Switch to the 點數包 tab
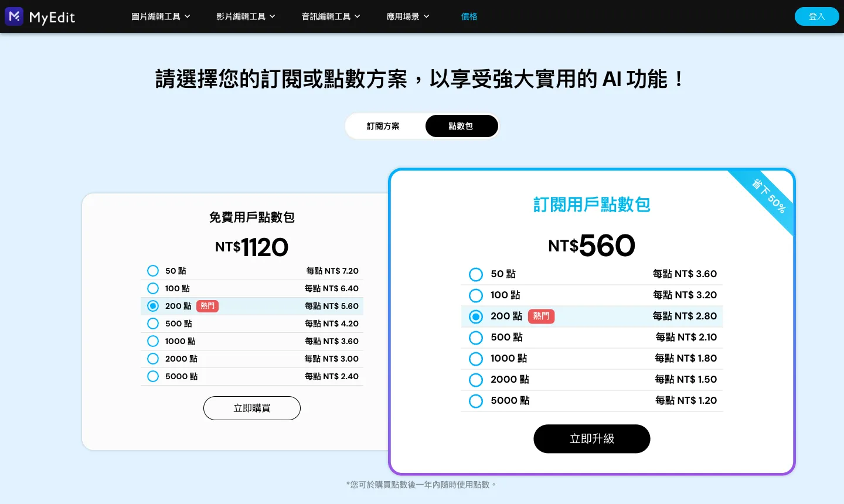The width and height of the screenshot is (844, 504). (x=461, y=126)
